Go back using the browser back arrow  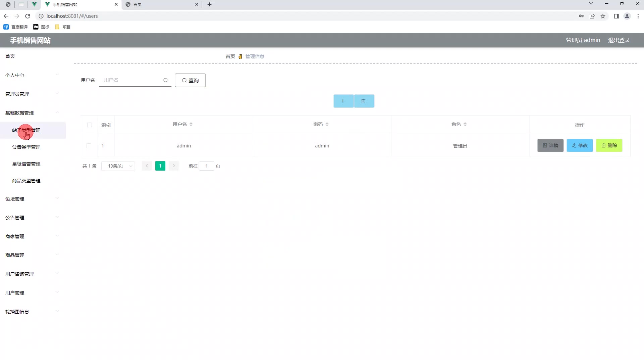6,16
